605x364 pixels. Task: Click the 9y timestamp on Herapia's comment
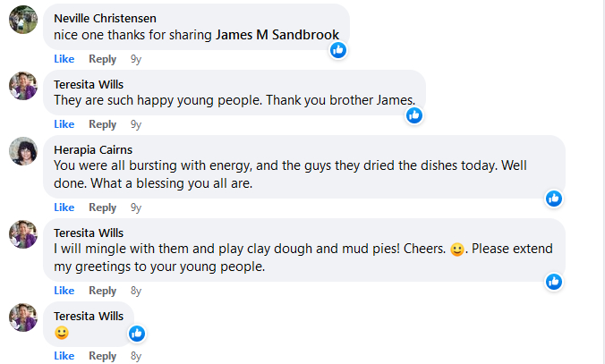point(136,207)
